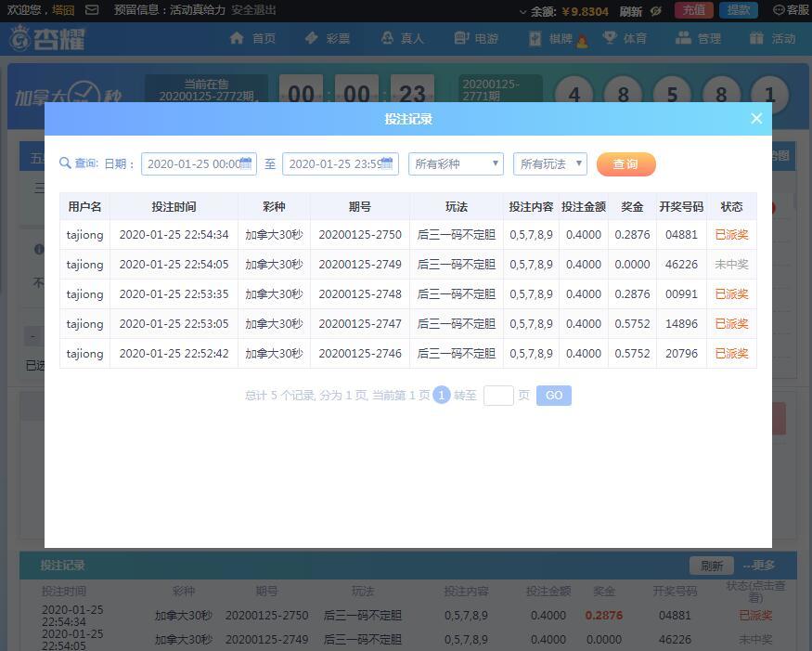This screenshot has width=812, height=651.
Task: Click the magnifier 查询 icon
Action: click(65, 163)
